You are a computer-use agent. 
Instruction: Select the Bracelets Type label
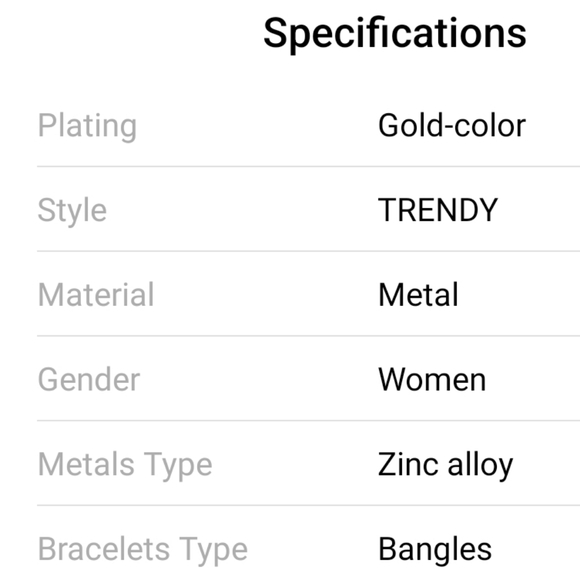(143, 550)
